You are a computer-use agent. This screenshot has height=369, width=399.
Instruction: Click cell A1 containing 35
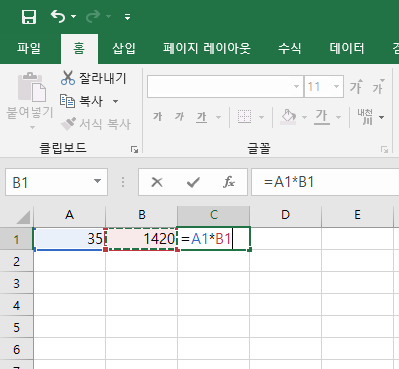69,239
